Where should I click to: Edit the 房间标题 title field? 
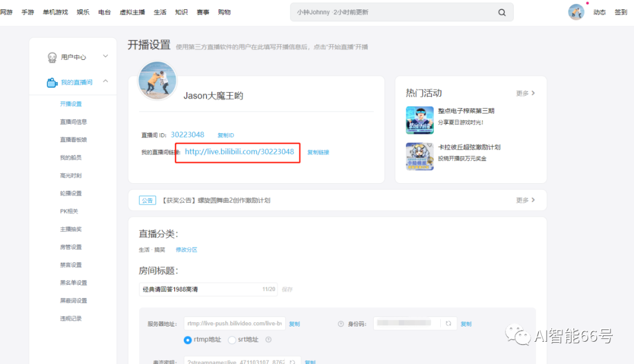point(208,289)
